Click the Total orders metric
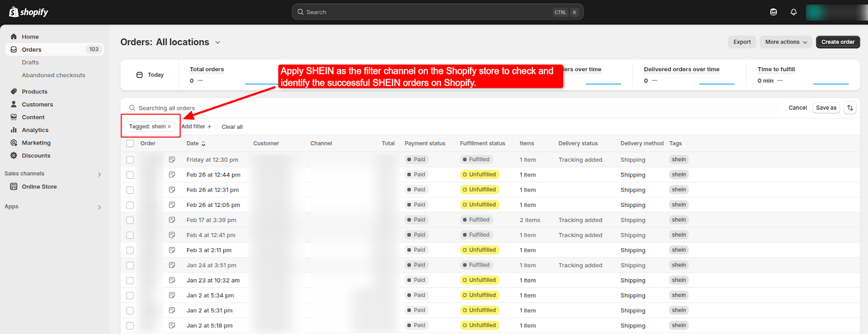The image size is (868, 334). [207, 70]
